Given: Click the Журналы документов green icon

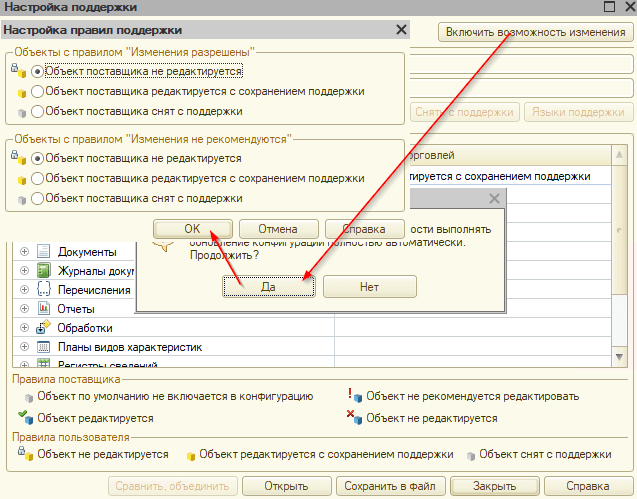Looking at the screenshot, I should click(43, 270).
